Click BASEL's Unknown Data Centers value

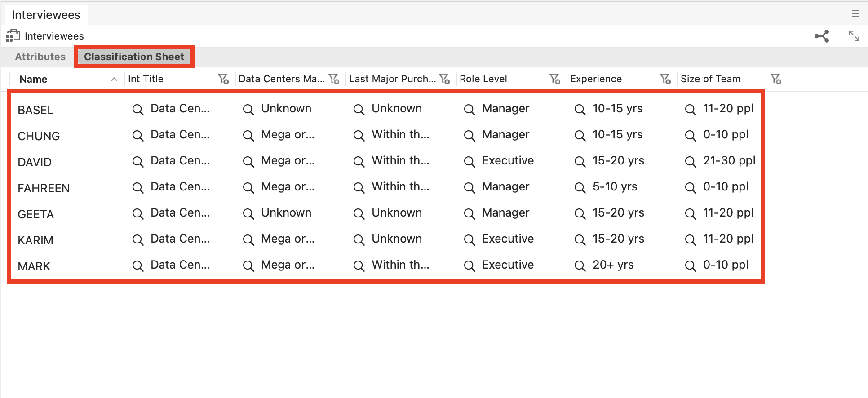[286, 109]
